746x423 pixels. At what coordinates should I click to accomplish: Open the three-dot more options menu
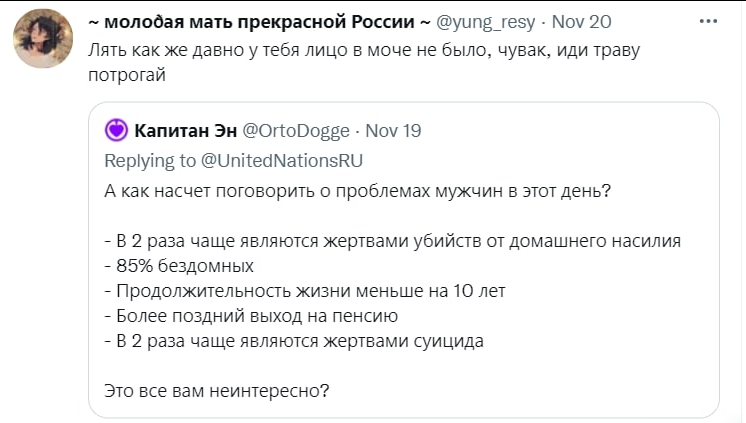[x=709, y=20]
